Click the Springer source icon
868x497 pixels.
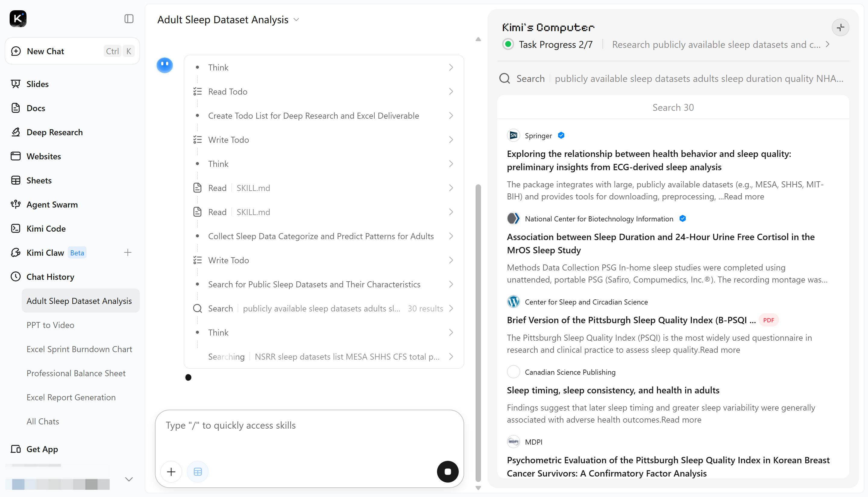click(513, 136)
